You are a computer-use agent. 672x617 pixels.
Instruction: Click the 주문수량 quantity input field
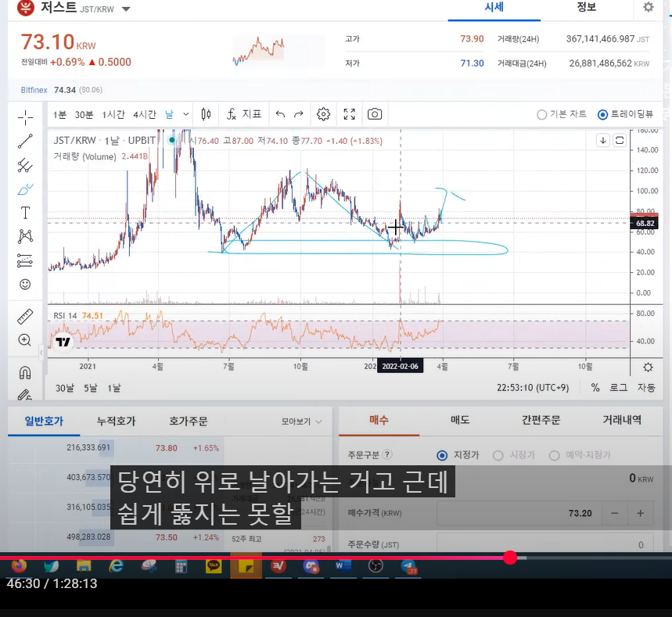coord(545,544)
